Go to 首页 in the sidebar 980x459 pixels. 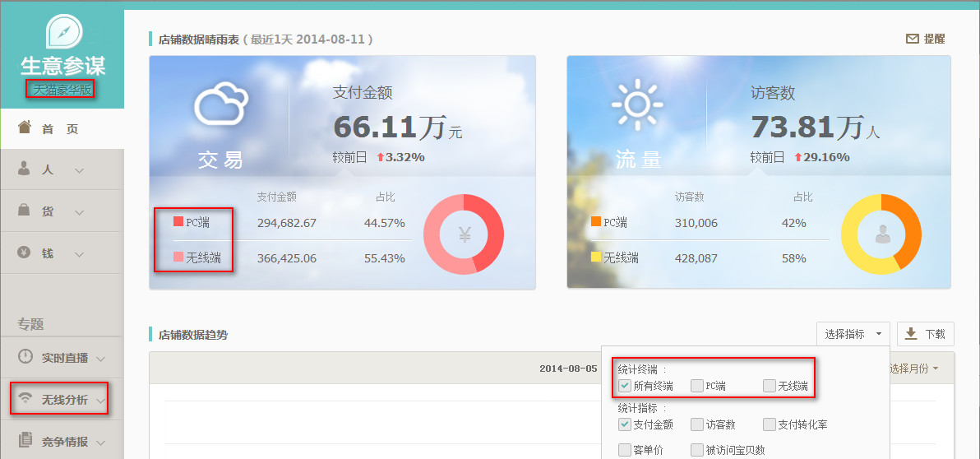[60, 129]
